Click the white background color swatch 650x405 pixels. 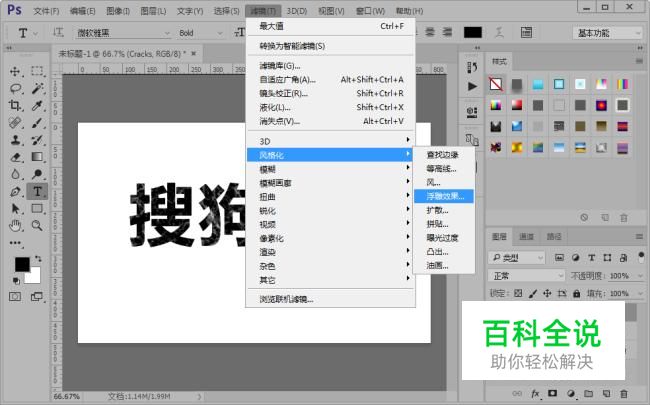point(34,277)
